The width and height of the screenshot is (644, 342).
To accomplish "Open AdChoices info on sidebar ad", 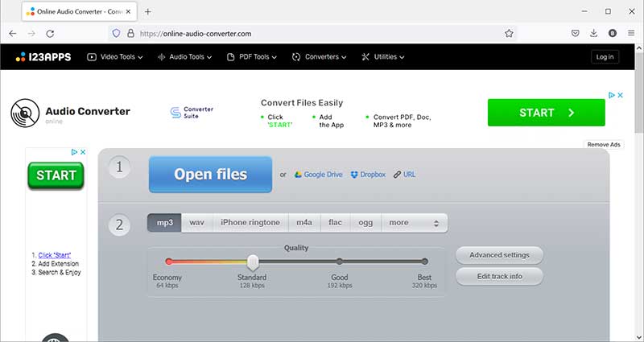I will (x=74, y=152).
